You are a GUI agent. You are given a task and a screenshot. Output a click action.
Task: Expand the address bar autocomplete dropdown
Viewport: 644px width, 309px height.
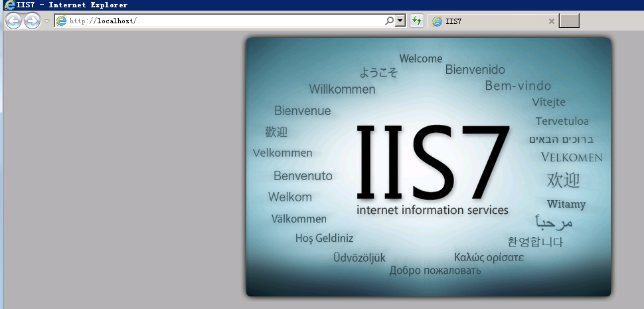pos(400,21)
